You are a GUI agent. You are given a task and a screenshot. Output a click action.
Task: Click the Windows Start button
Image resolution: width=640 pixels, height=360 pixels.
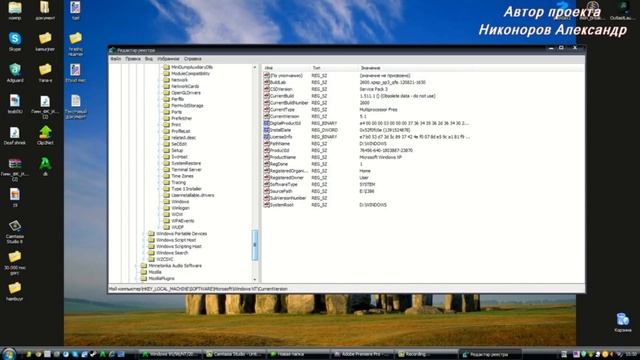[8, 354]
